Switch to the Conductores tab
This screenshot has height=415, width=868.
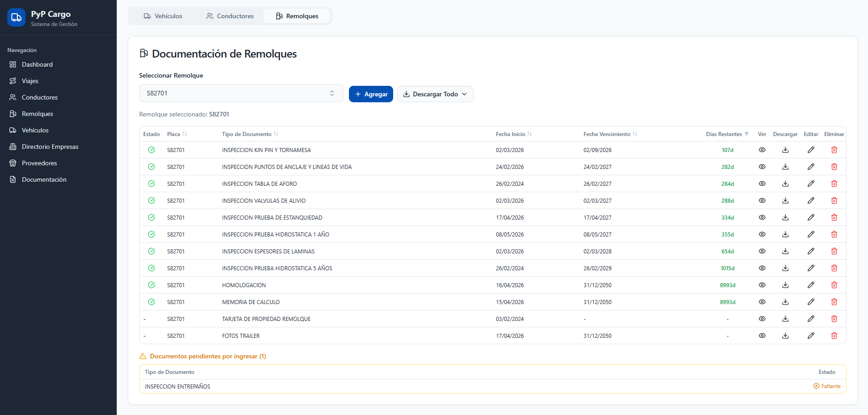pyautogui.click(x=230, y=16)
